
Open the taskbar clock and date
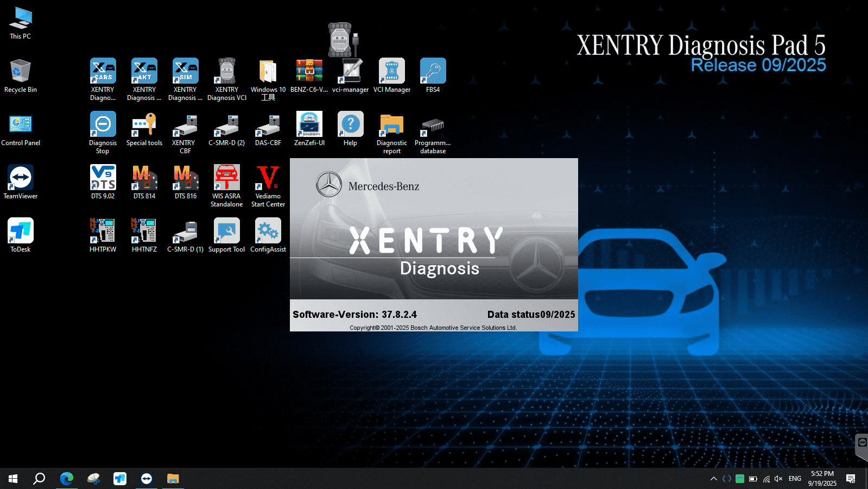click(822, 479)
